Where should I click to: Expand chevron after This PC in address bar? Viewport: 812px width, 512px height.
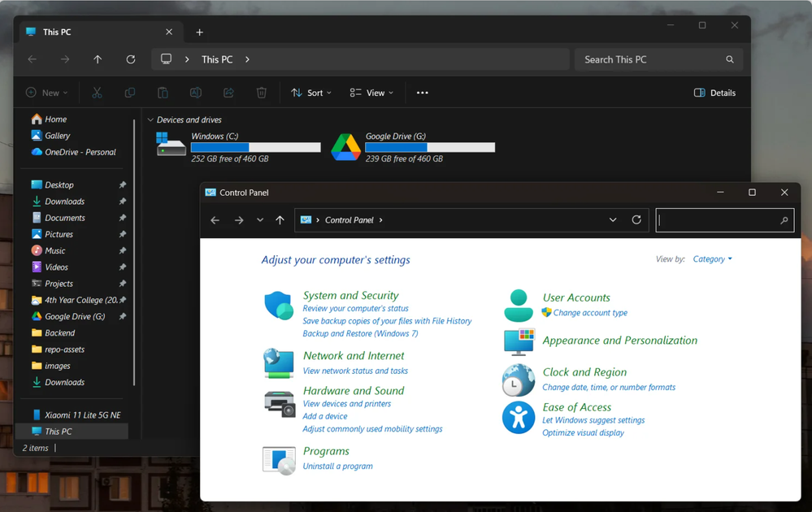[248, 59]
